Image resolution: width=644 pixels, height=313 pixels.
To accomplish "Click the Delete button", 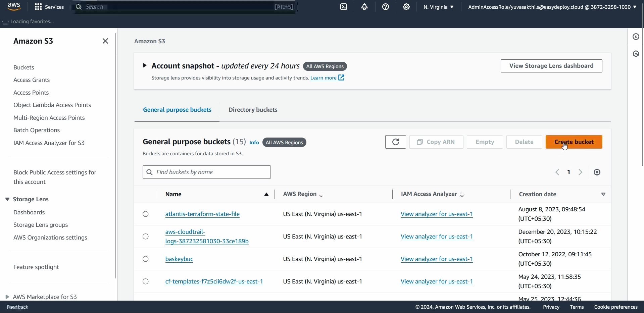I will point(524,142).
